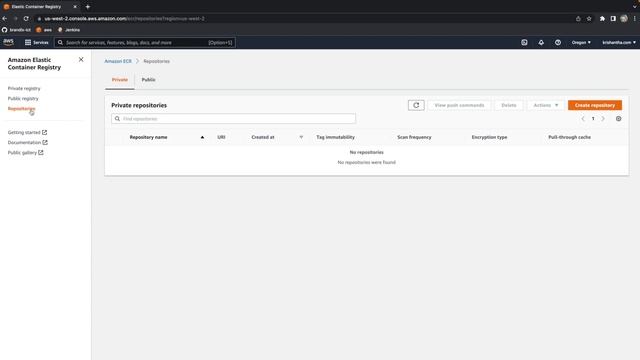Go to the previous page chevron
Screen dimensions: 640x360
point(583,119)
